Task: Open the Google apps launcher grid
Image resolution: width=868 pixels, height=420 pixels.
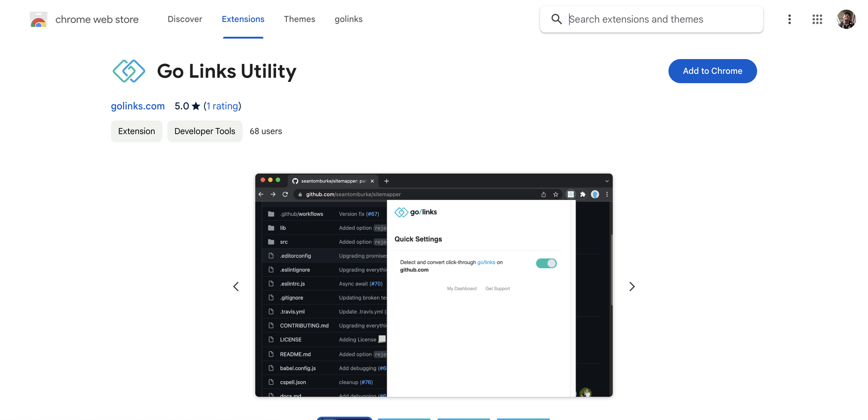Action: click(x=817, y=19)
